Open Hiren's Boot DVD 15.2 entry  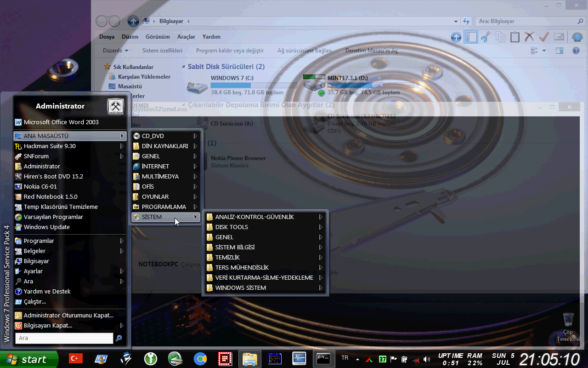tap(69, 177)
